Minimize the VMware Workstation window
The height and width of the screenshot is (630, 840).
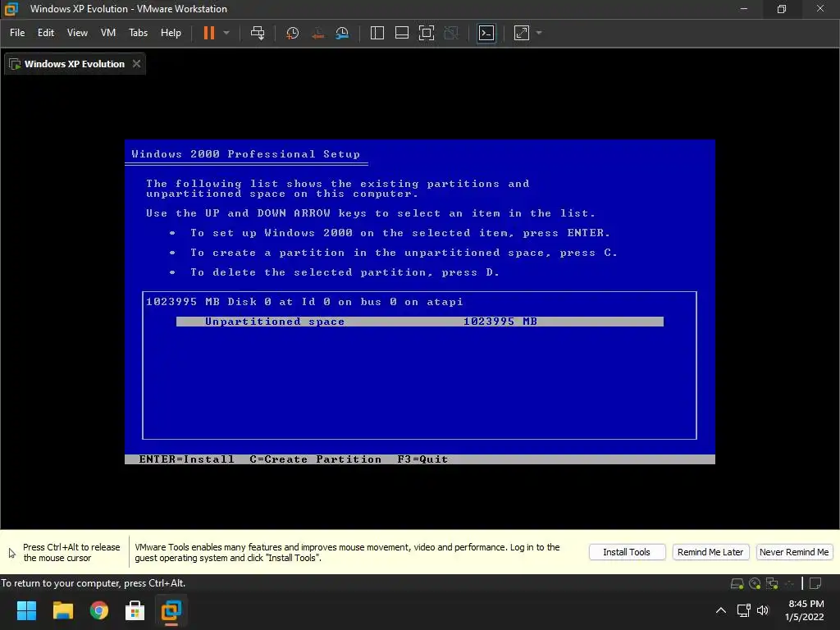click(x=743, y=8)
